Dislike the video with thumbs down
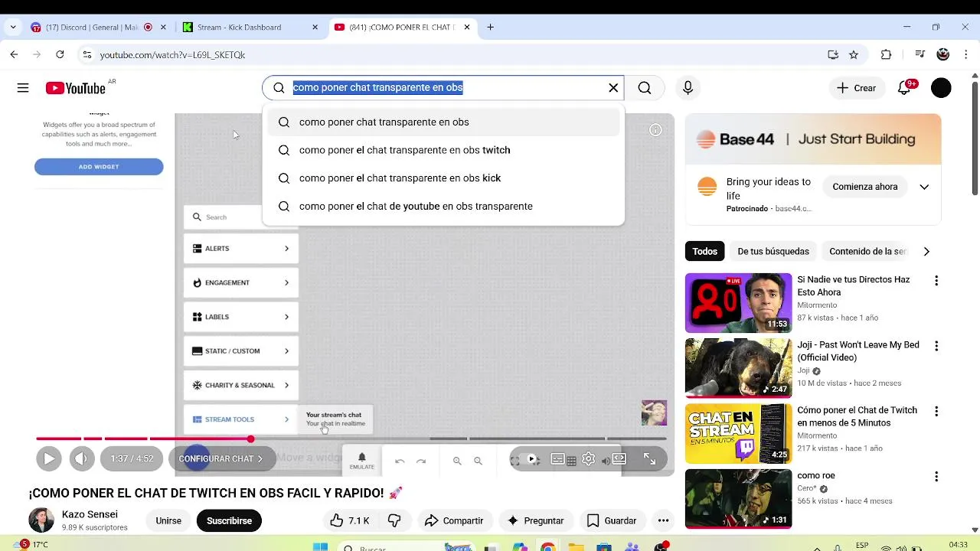Screen dimensions: 980x551 coord(394,520)
